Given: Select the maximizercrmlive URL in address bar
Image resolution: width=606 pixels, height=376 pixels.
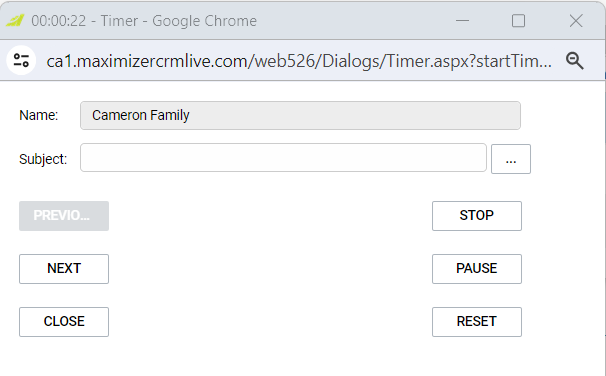Looking at the screenshot, I should tap(299, 61).
